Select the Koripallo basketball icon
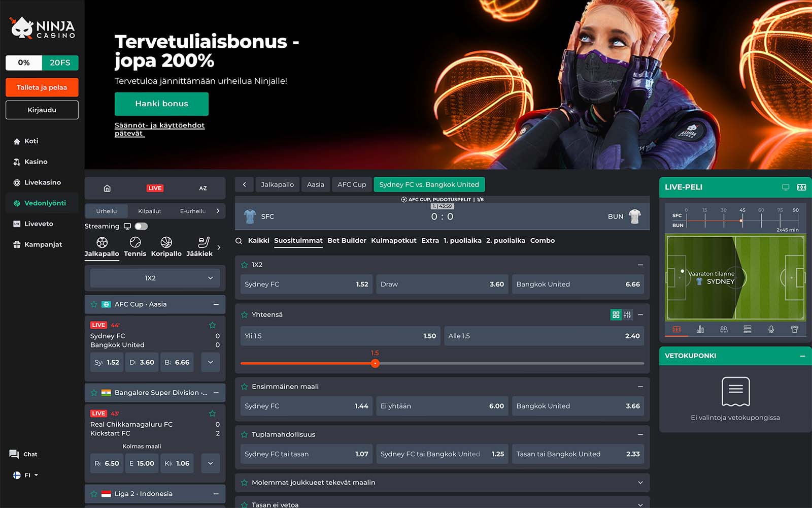The image size is (812, 508). click(166, 247)
